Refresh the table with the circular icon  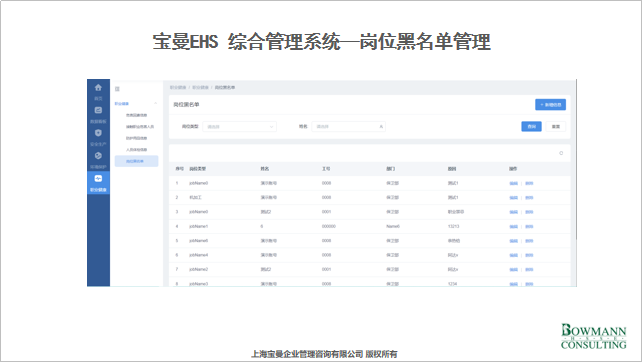(561, 153)
